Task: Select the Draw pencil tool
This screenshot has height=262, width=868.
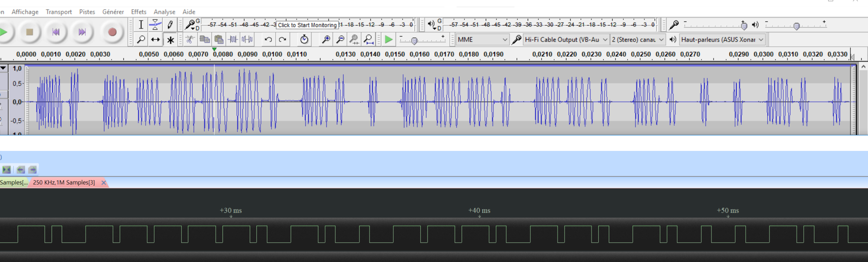Action: (x=170, y=25)
